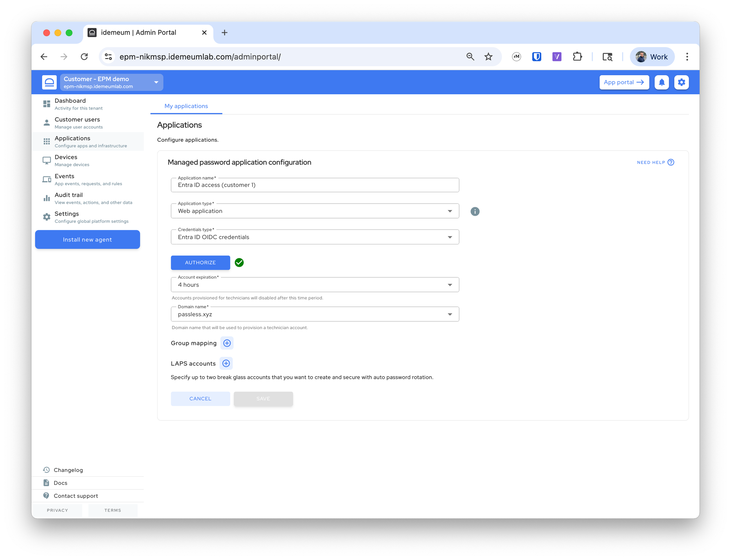Open the rM extension icon
731x560 pixels.
click(x=516, y=57)
